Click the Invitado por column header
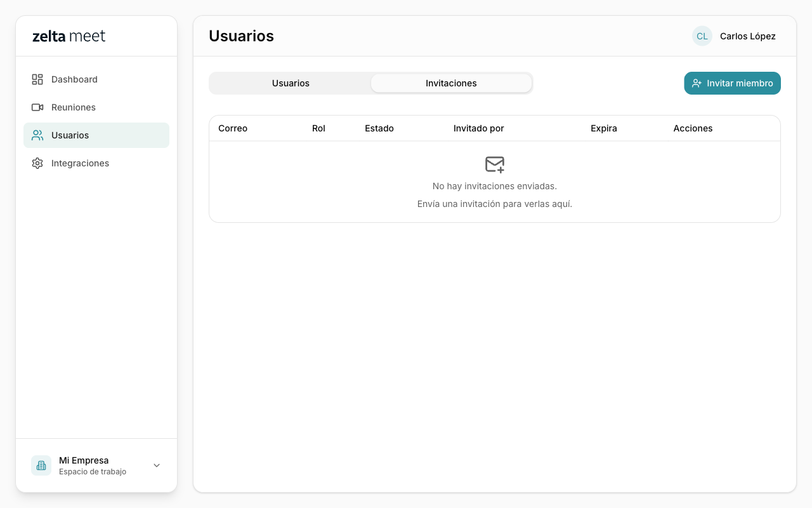This screenshot has width=812, height=508. 478,128
